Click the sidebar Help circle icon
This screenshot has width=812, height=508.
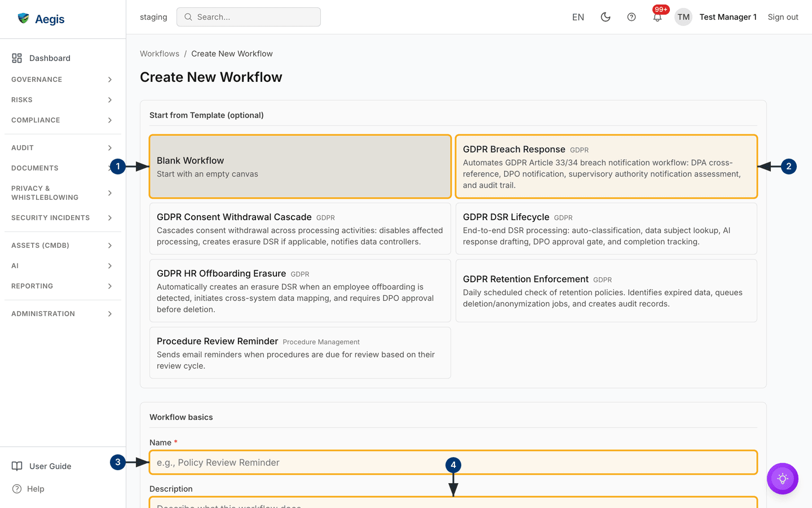tap(17, 489)
